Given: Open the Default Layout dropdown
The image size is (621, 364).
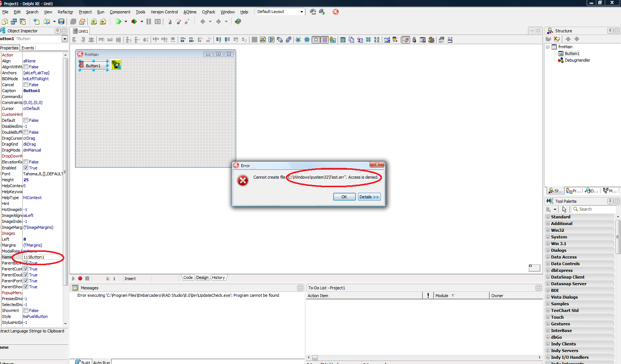Looking at the screenshot, I should (301, 12).
